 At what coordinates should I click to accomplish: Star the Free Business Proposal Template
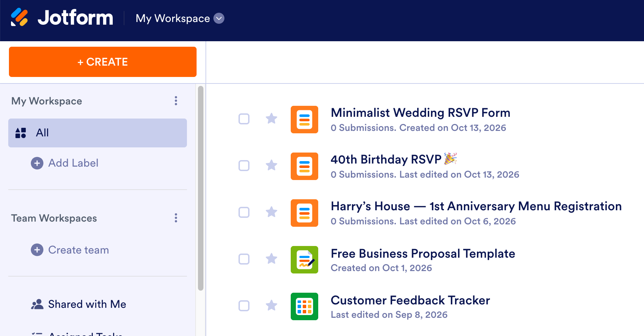pos(271,259)
